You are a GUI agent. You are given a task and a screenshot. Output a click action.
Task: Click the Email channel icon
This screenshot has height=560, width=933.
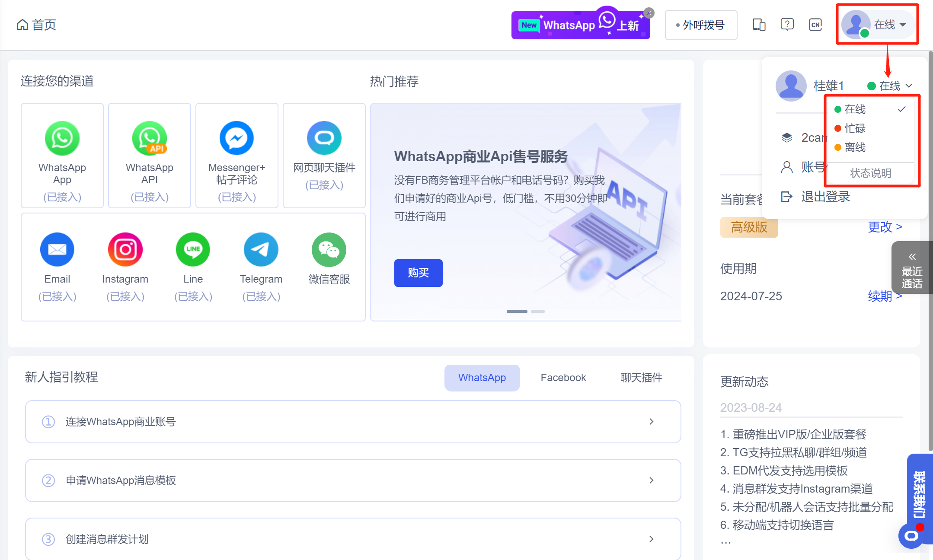(57, 250)
